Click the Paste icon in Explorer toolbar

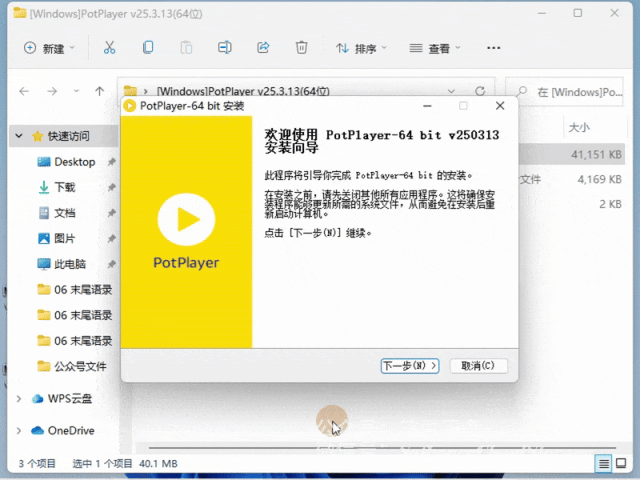point(186,48)
